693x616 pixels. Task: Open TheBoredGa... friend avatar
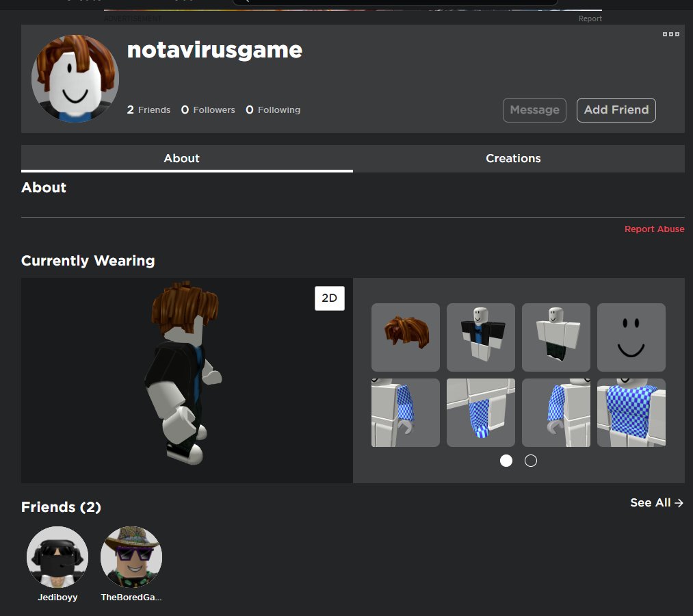click(x=131, y=556)
